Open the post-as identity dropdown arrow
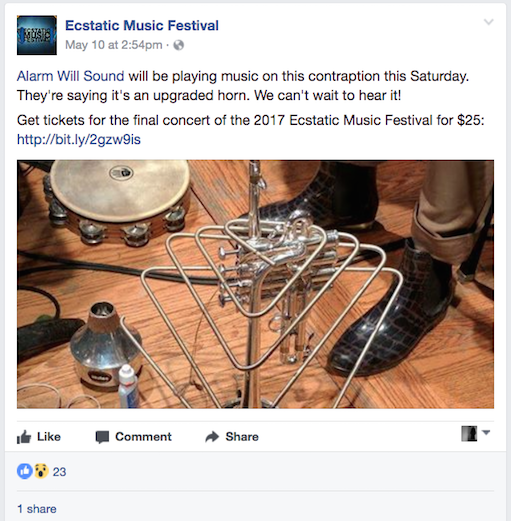Screen dimensions: 511x521 point(486,433)
